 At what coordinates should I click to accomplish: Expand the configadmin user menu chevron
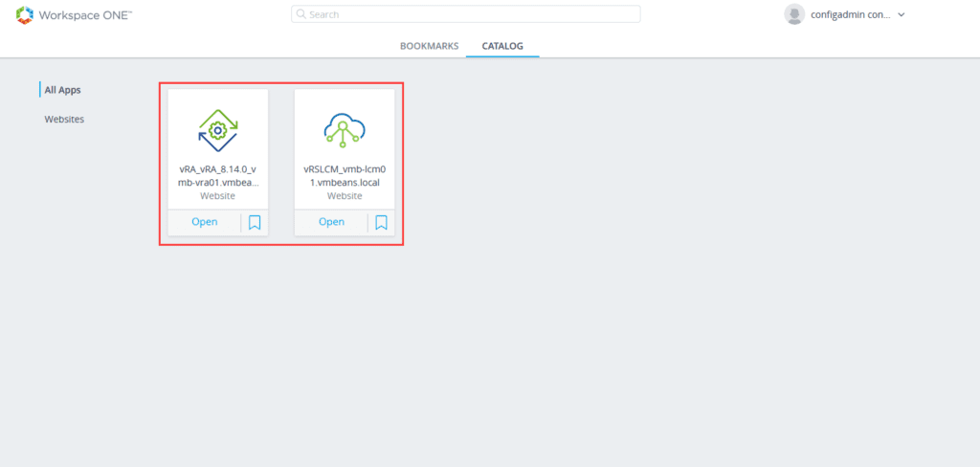pos(902,15)
